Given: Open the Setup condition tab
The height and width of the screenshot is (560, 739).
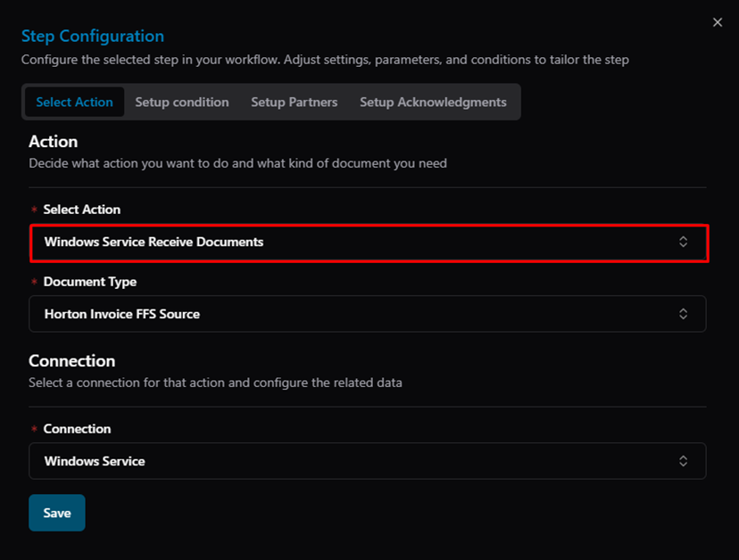Looking at the screenshot, I should point(182,102).
